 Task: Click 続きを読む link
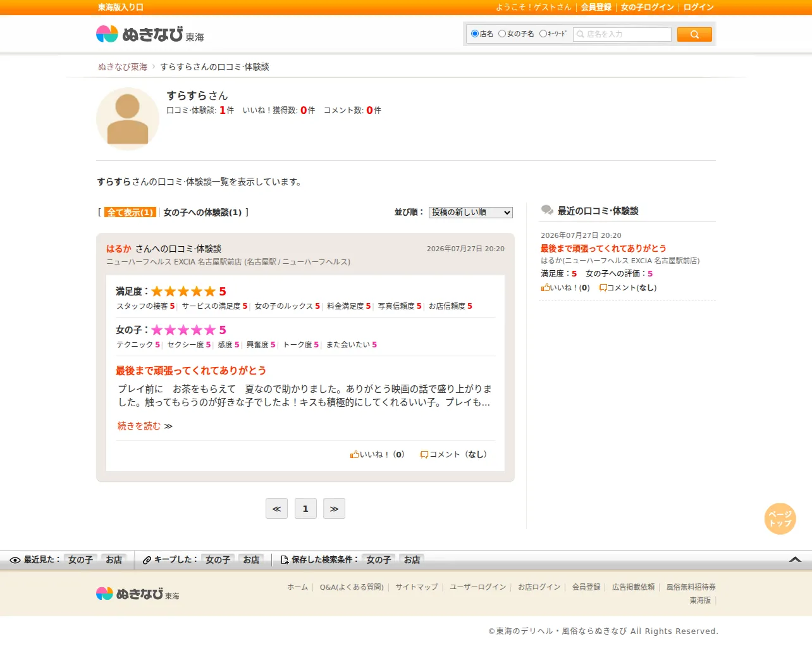tap(139, 426)
